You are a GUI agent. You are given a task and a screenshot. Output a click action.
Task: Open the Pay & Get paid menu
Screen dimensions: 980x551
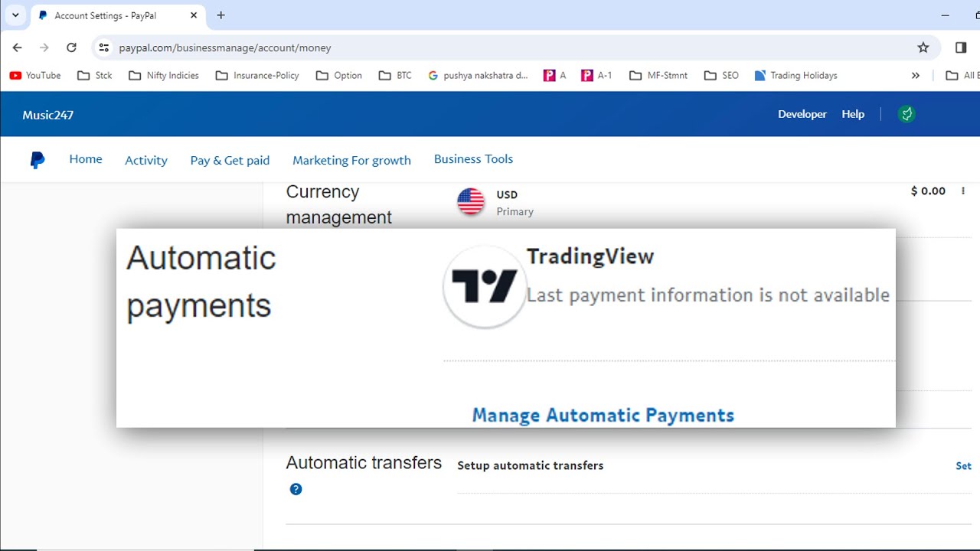tap(230, 160)
